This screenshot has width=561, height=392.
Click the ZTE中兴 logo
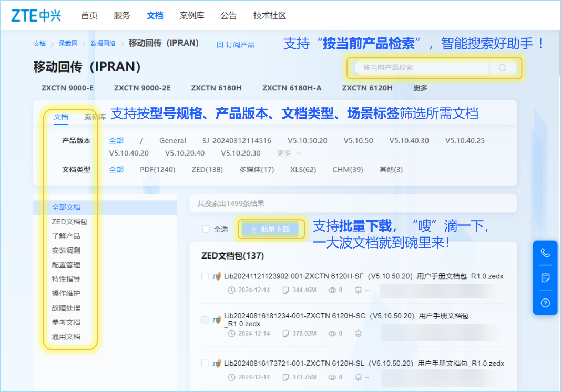click(x=36, y=15)
